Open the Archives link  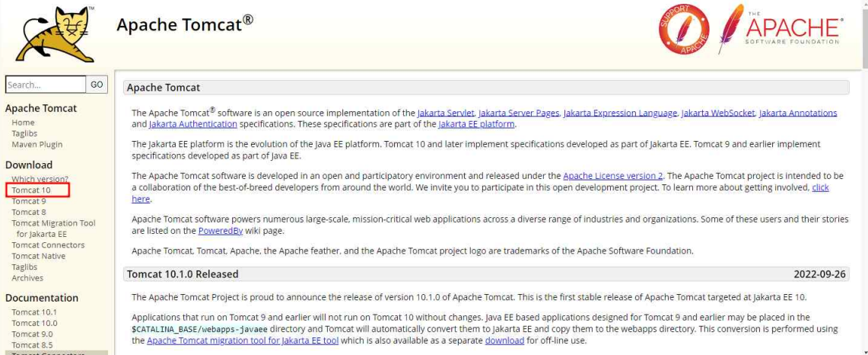27,279
